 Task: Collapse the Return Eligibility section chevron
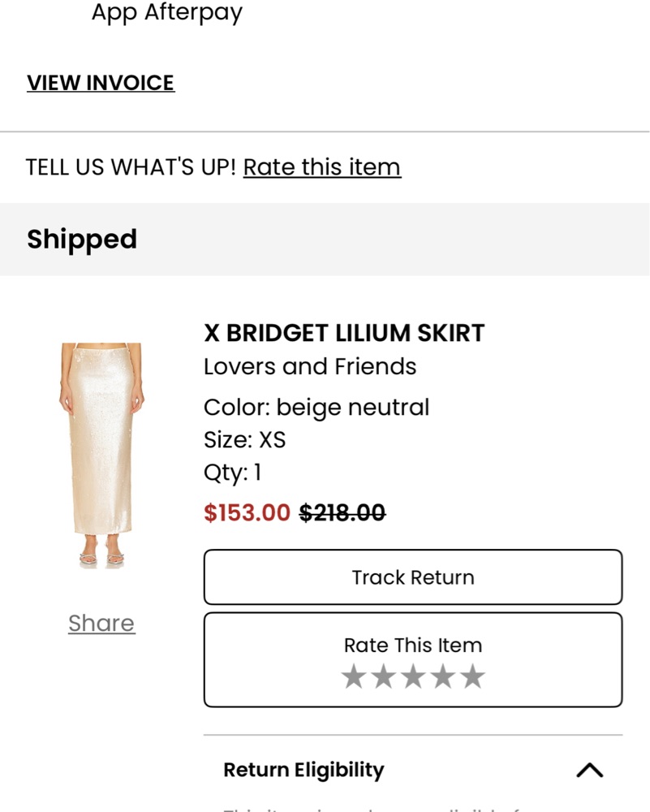[589, 770]
